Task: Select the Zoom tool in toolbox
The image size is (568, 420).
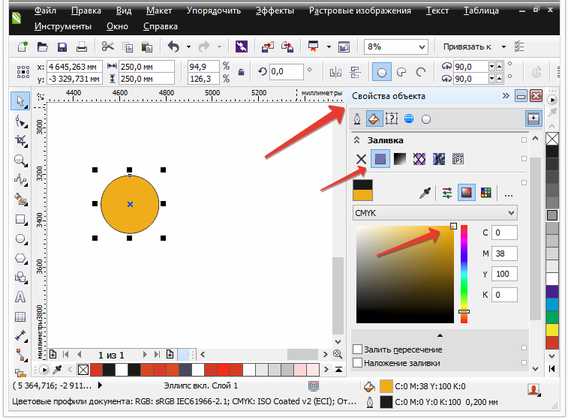Action: pyautogui.click(x=21, y=160)
